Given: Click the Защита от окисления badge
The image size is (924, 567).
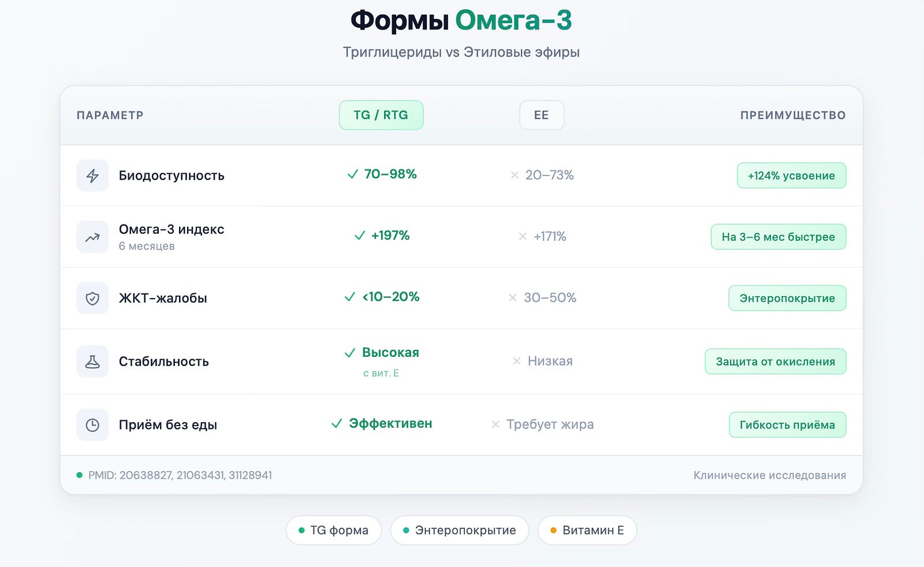Looking at the screenshot, I should point(776,361).
